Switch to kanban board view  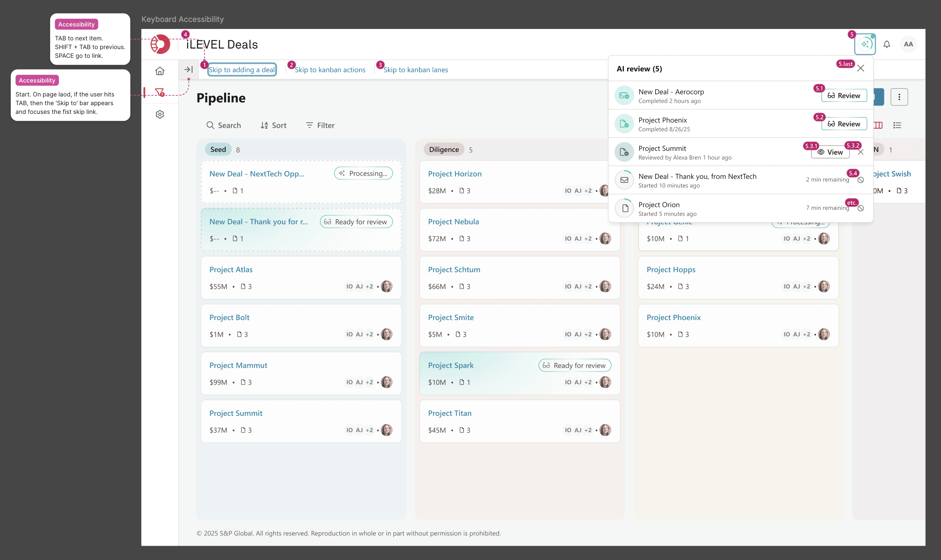879,125
